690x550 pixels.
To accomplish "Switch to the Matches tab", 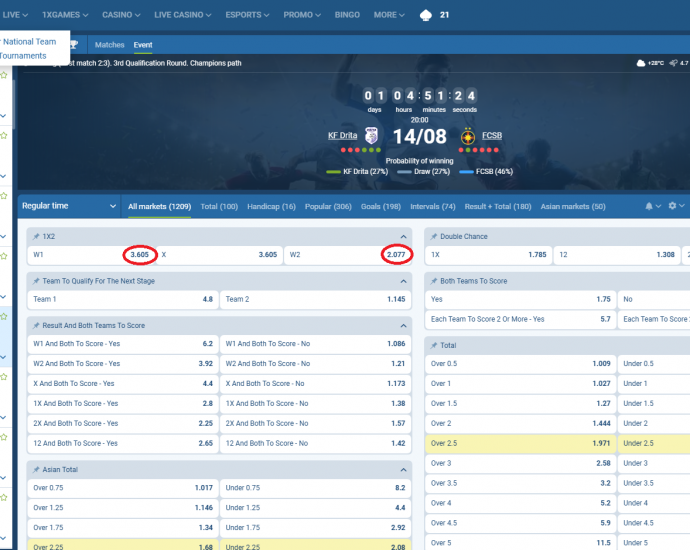I will point(110,45).
